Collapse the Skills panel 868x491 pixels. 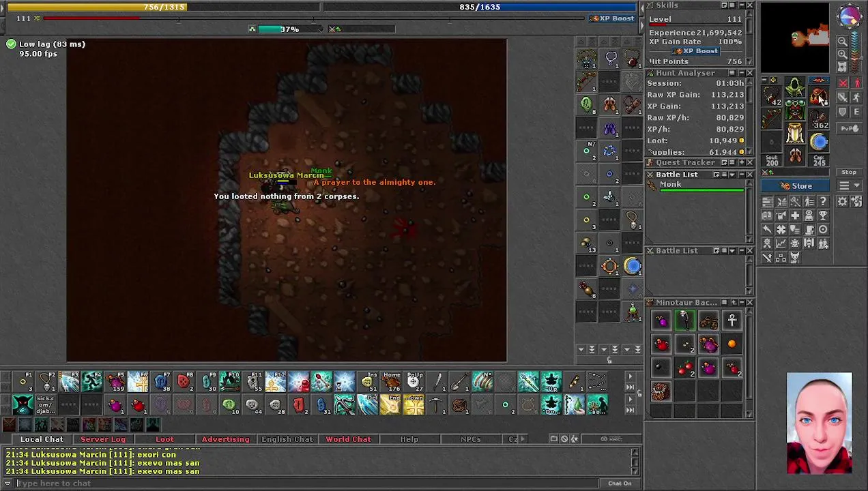[742, 5]
